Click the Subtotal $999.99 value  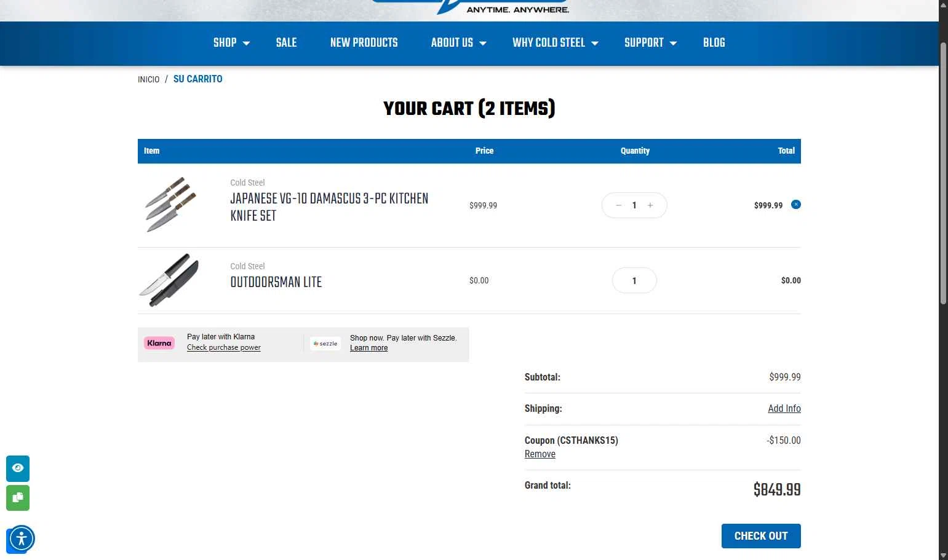(785, 377)
